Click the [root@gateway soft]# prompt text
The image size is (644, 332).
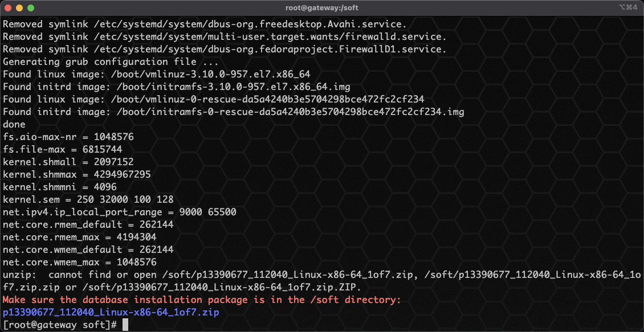point(60,325)
